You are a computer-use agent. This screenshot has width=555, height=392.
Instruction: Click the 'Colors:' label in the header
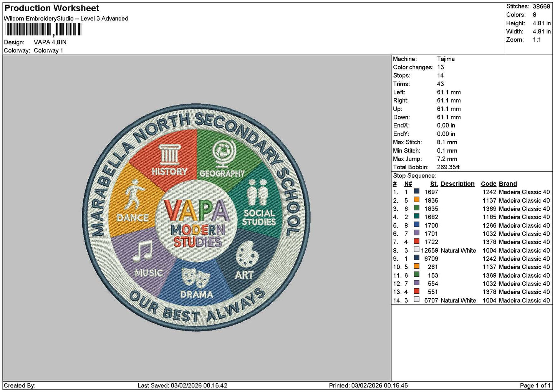tap(516, 15)
